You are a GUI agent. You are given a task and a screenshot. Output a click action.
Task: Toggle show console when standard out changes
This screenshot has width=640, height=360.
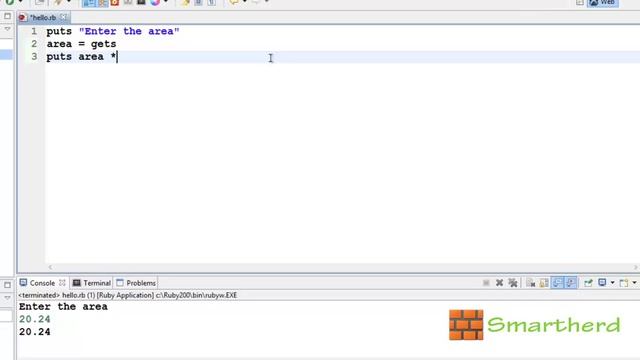point(558,283)
